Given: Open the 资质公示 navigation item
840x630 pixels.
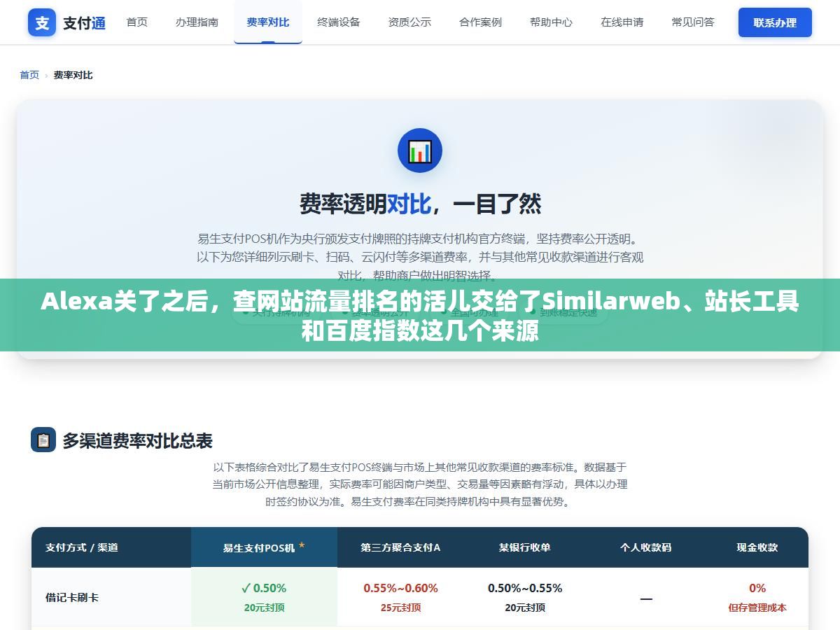Looking at the screenshot, I should click(x=409, y=22).
